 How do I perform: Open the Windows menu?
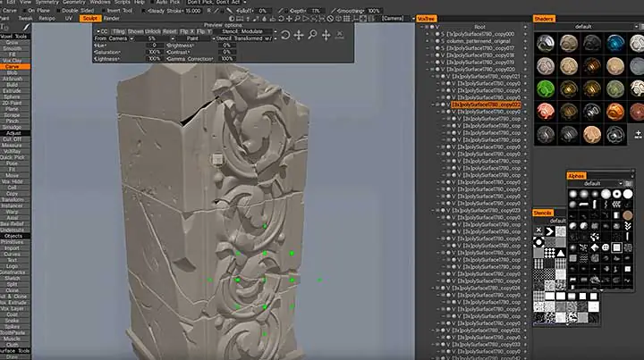click(x=100, y=2)
